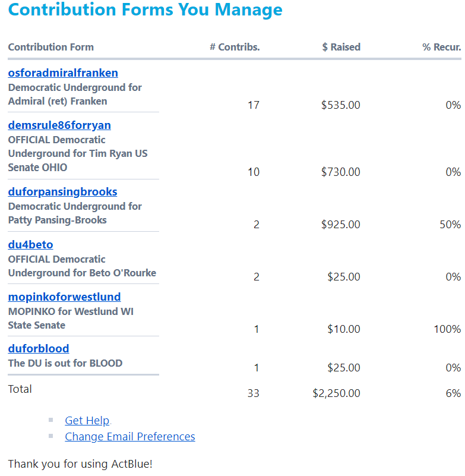This screenshot has height=476, width=465.
Task: Click the $ Raised column header
Action: [x=341, y=48]
